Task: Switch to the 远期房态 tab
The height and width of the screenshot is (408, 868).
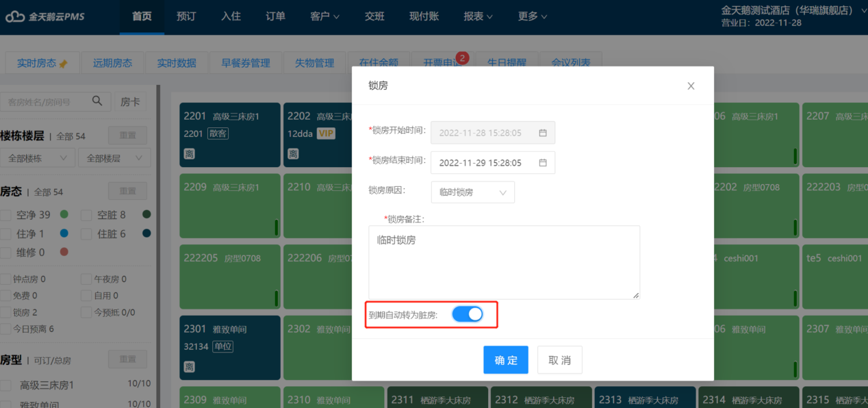Action: click(x=112, y=63)
